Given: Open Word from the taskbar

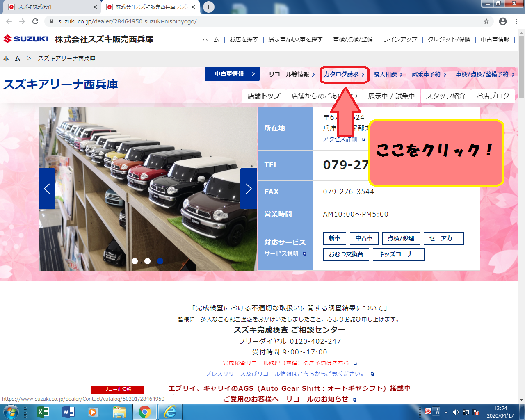Looking at the screenshot, I should 68,412.
